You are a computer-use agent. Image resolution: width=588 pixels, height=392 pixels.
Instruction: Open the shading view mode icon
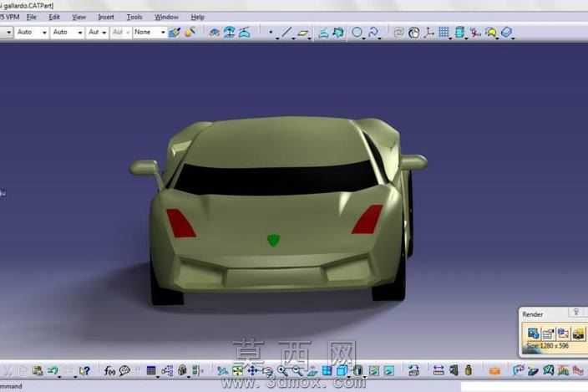click(x=358, y=370)
